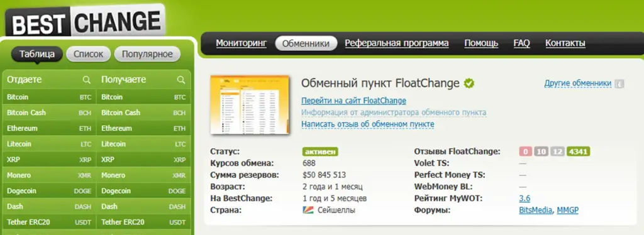644x235 pixels.
Task: Open the FAQ page
Action: coord(521,43)
